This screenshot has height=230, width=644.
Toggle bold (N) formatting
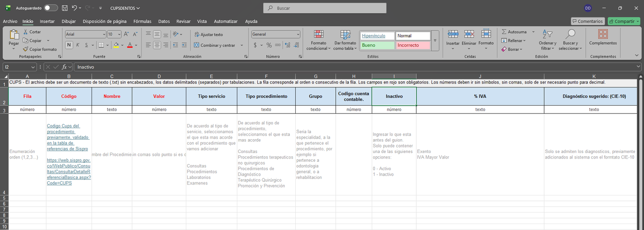click(x=69, y=45)
